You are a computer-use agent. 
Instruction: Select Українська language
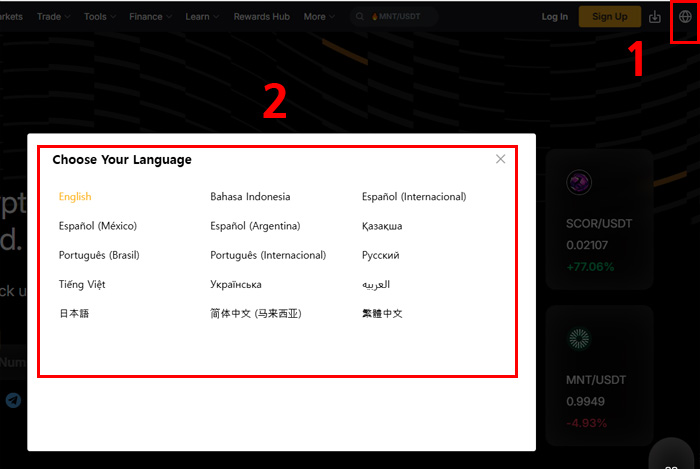tap(236, 284)
